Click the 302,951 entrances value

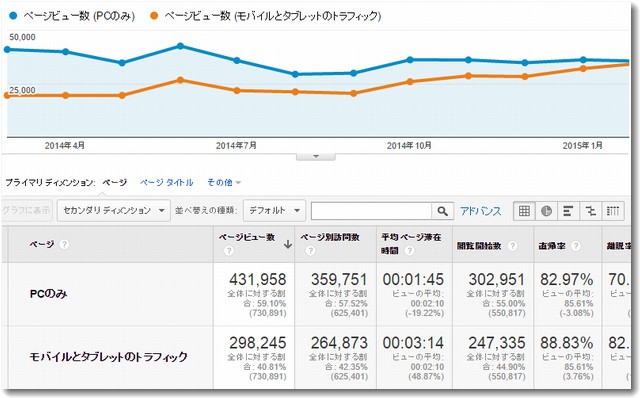(x=496, y=280)
